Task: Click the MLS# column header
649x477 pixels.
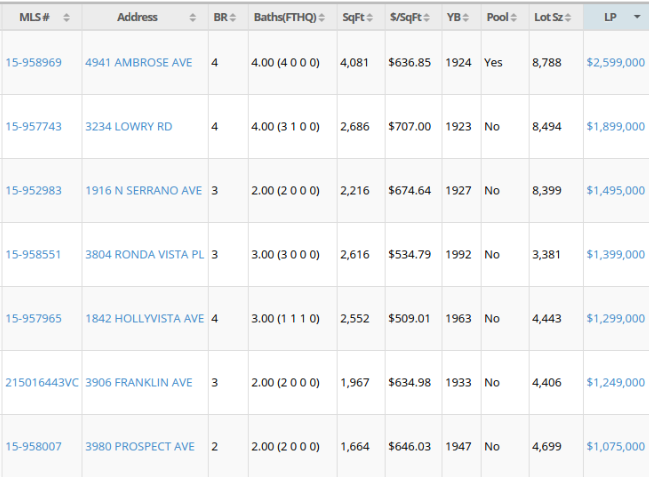Action: [x=41, y=17]
